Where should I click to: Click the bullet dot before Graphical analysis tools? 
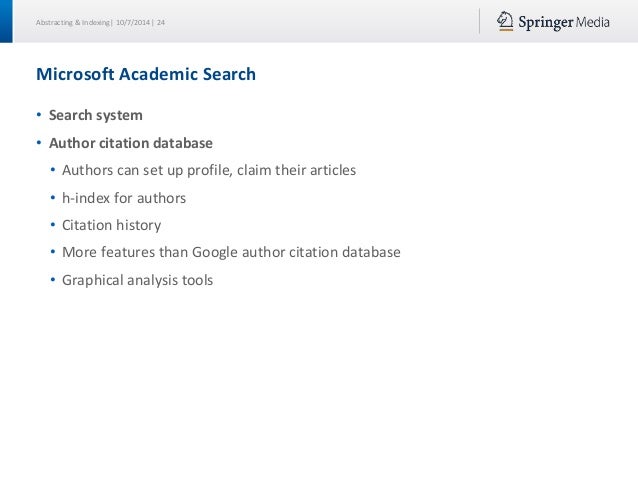[52, 280]
